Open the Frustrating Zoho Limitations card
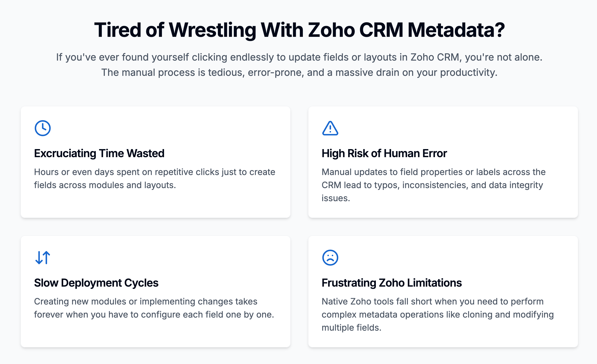The width and height of the screenshot is (597, 364). click(443, 292)
